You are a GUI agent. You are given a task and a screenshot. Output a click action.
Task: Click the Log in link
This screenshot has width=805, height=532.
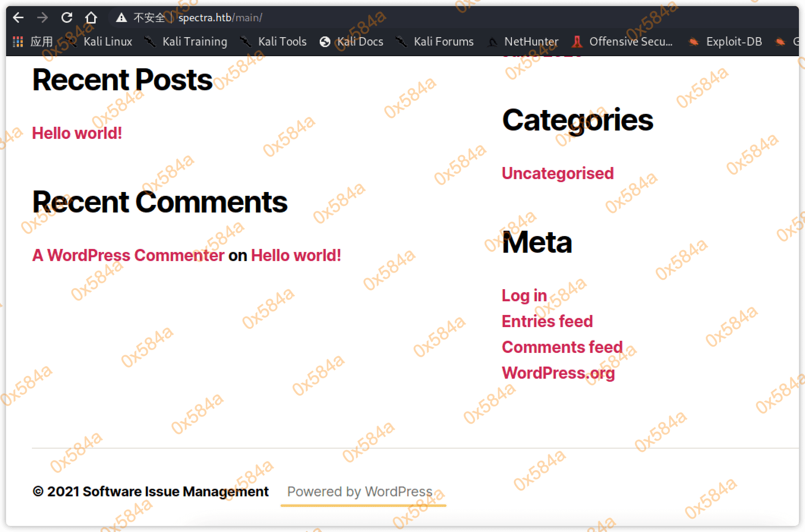pyautogui.click(x=524, y=296)
